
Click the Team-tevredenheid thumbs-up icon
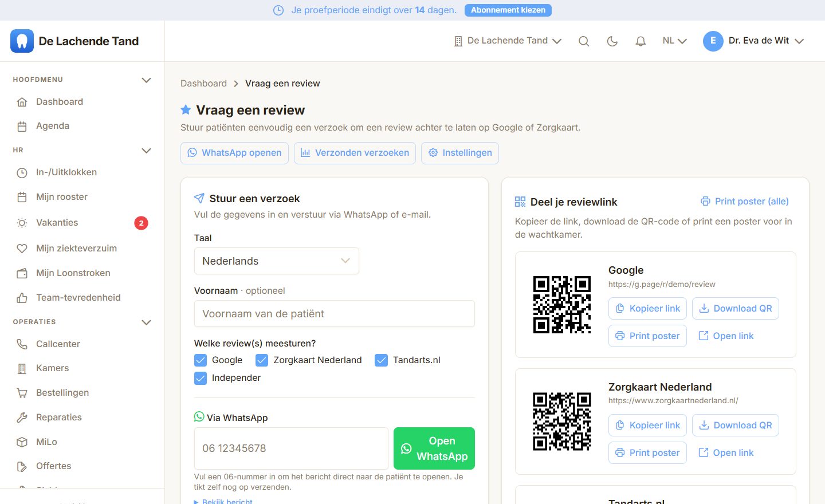point(22,298)
